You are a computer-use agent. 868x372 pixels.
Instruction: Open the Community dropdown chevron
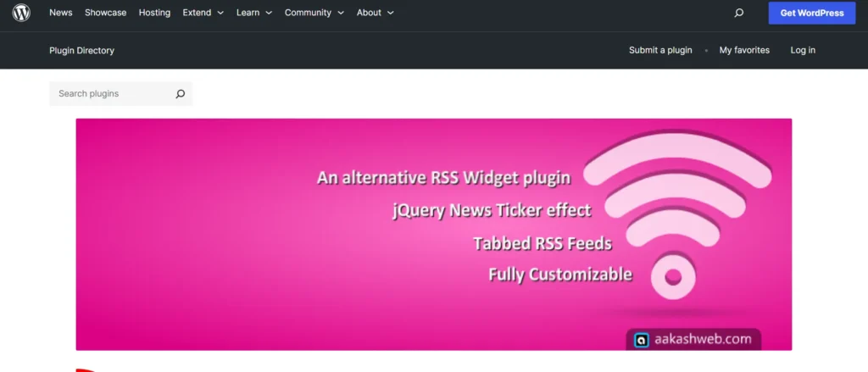tap(341, 13)
